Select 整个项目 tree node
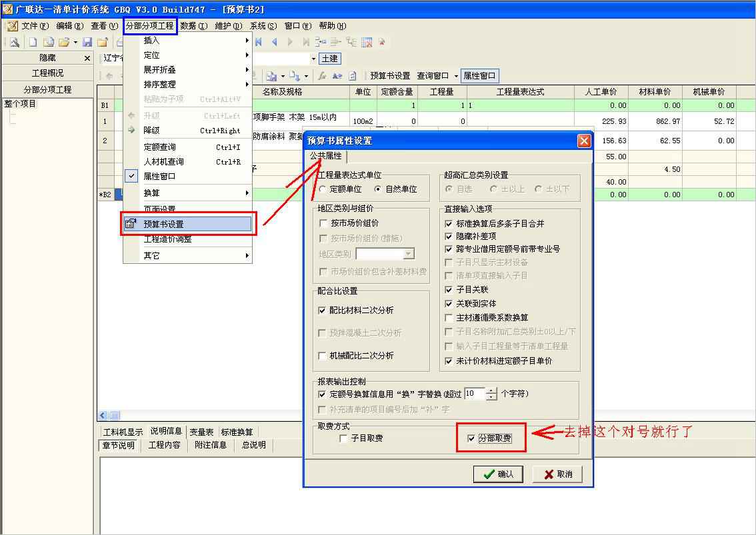 coord(20,104)
